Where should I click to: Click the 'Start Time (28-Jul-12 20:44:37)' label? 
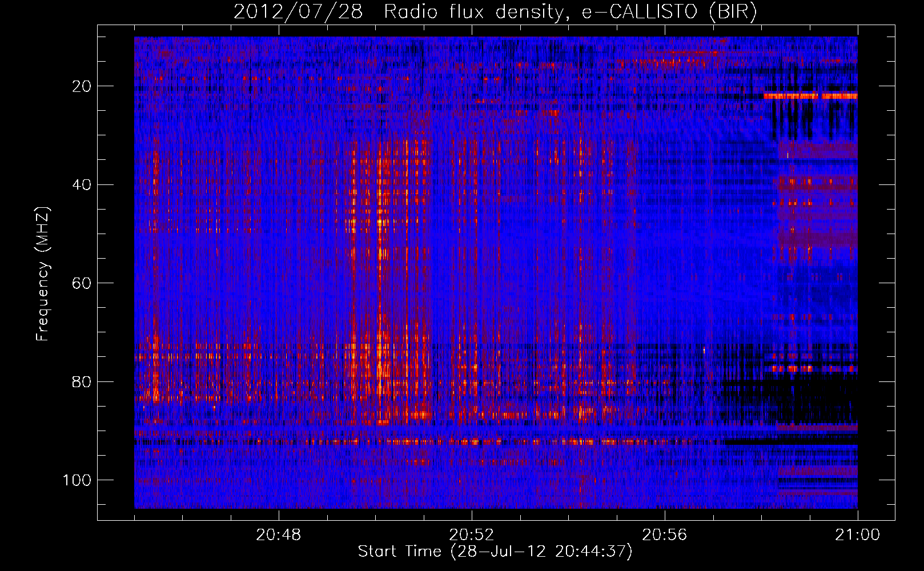tap(495, 552)
